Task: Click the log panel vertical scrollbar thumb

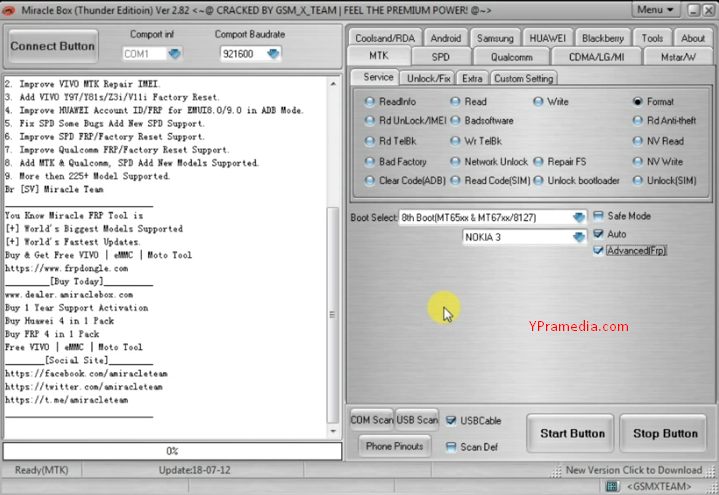Action: click(x=332, y=315)
